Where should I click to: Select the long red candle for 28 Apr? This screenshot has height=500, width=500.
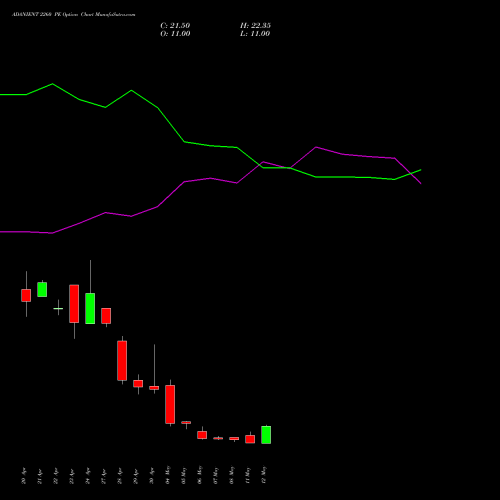point(122,360)
